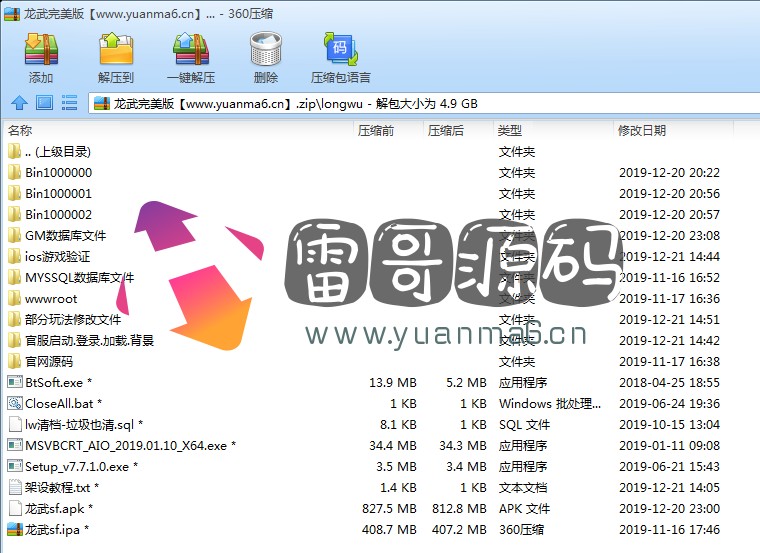Click the 添加 (Add) toolbar icon
Viewport: 760px width, 553px height.
pos(41,49)
